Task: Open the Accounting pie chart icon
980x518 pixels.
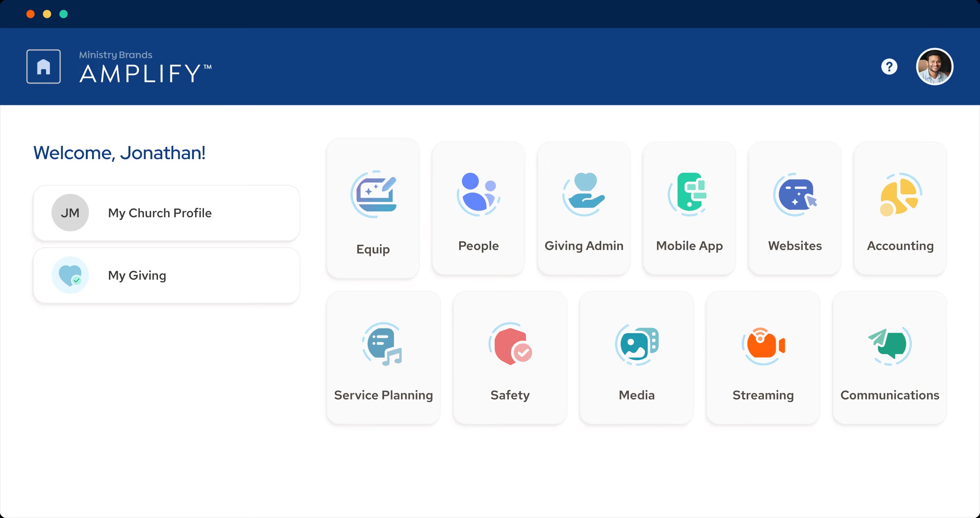Action: point(900,194)
